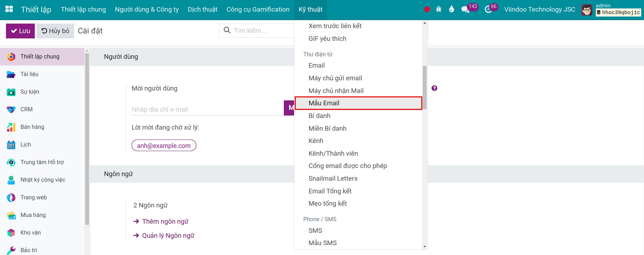Click the water drop icon in top bar

452,9
